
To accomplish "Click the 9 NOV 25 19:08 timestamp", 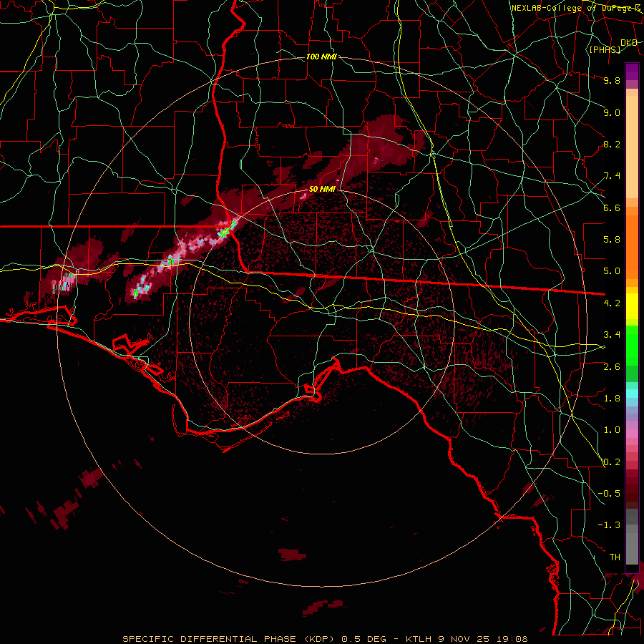I will (483, 639).
